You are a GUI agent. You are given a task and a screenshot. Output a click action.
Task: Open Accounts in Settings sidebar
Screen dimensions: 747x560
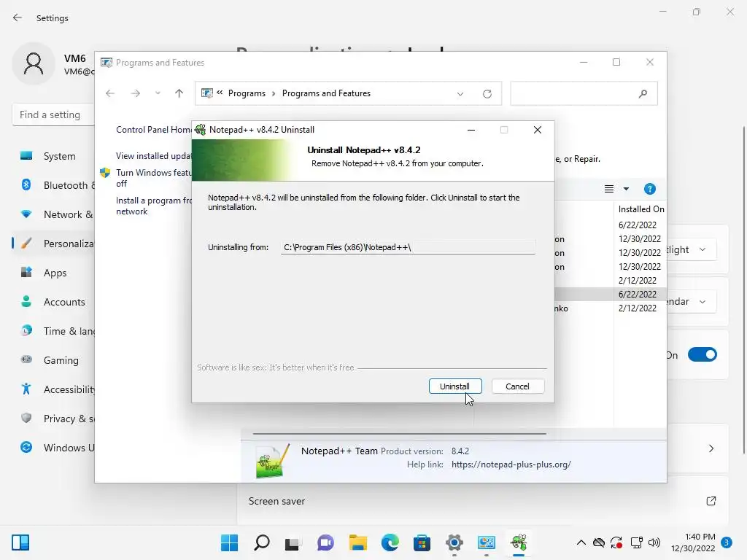click(53, 302)
